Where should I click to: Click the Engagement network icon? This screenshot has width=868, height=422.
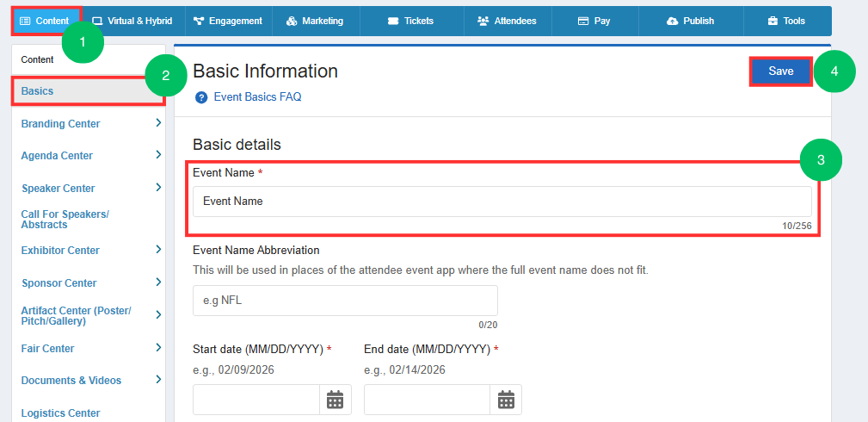pyautogui.click(x=199, y=21)
